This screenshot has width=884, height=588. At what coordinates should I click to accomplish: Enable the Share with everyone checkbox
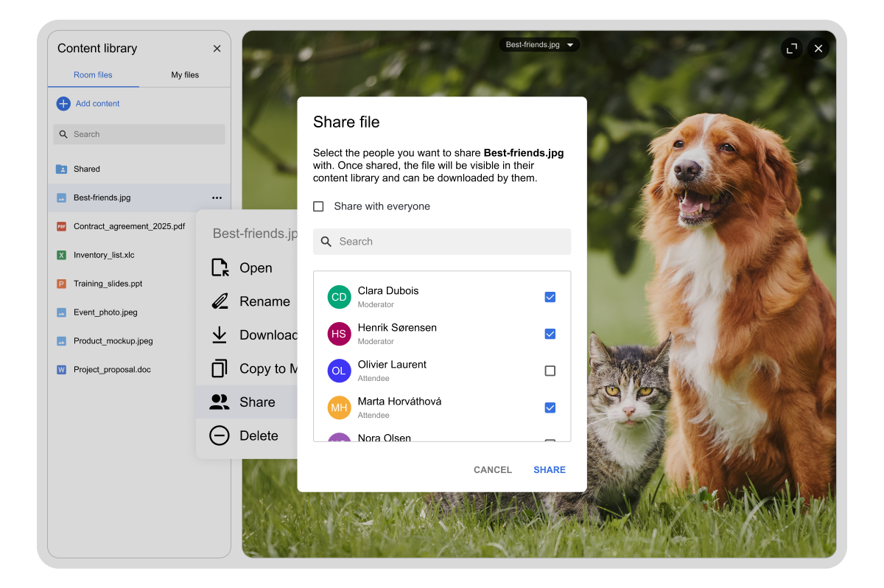point(318,207)
